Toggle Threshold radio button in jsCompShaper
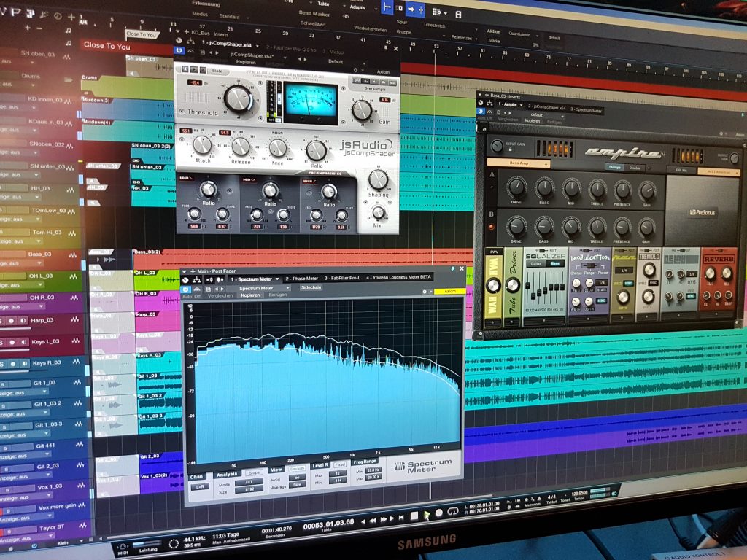Image resolution: width=747 pixels, height=560 pixels. pos(182,111)
